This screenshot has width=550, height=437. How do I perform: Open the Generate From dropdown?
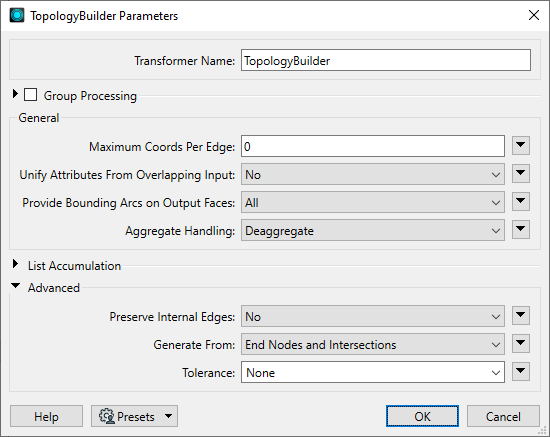tap(373, 344)
